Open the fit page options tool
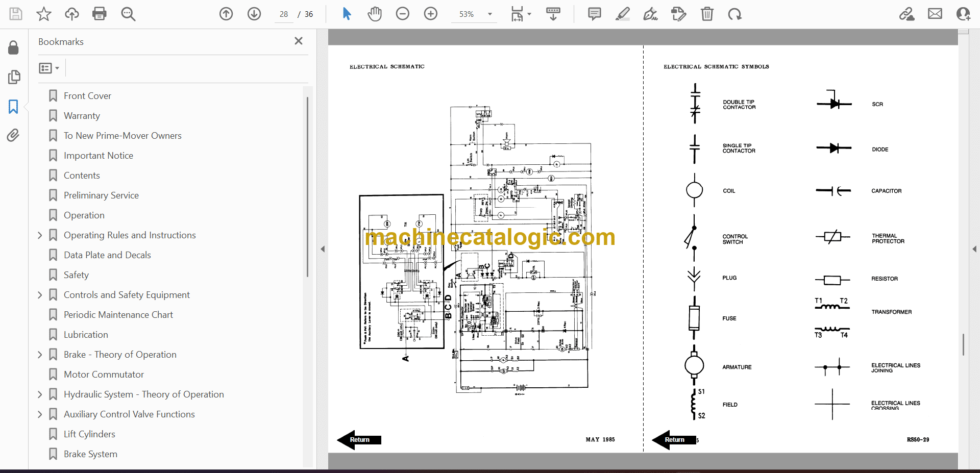This screenshot has height=473, width=980. (521, 14)
